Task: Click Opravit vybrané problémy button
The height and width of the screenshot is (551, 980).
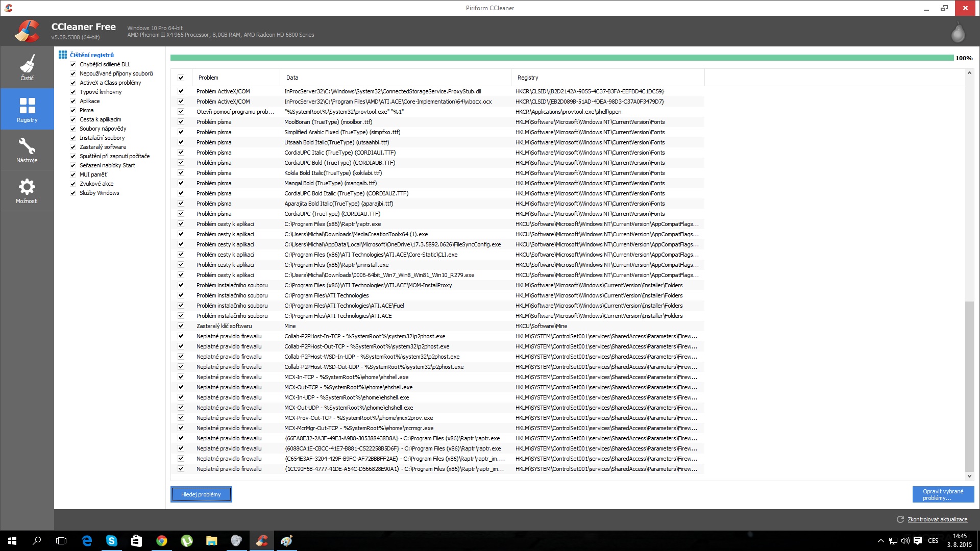Action: (x=943, y=494)
